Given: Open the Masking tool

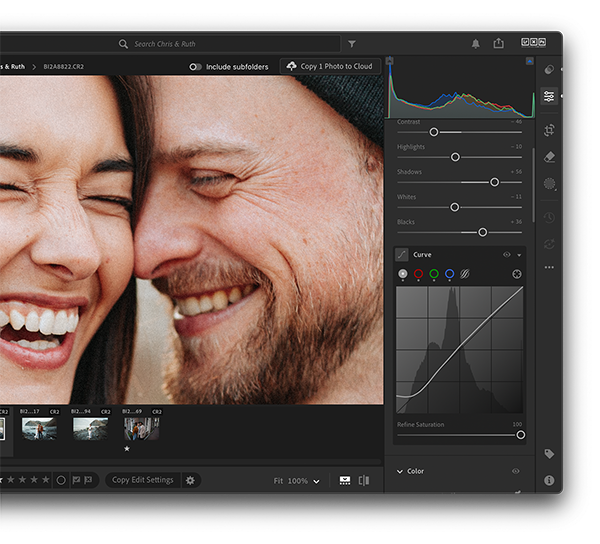Looking at the screenshot, I should pos(549,184).
